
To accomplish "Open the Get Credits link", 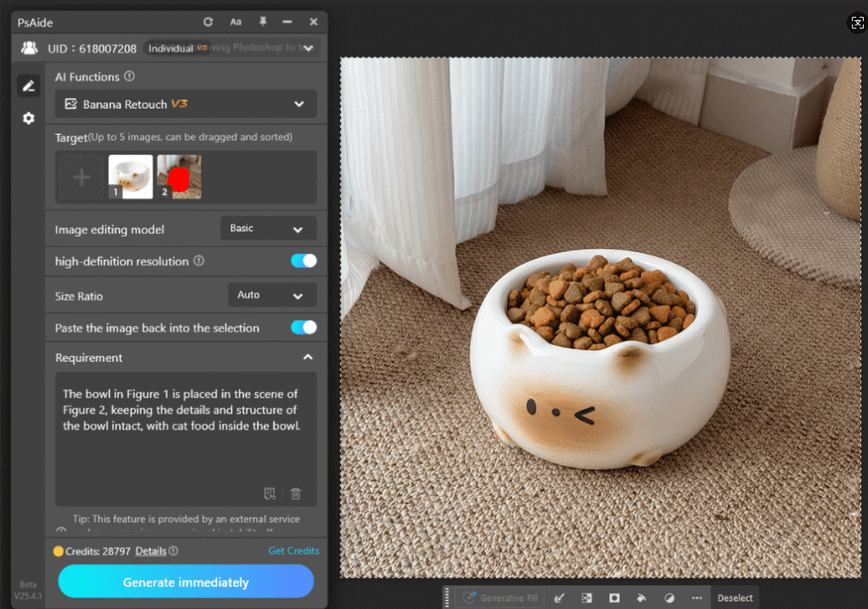I will pyautogui.click(x=293, y=551).
